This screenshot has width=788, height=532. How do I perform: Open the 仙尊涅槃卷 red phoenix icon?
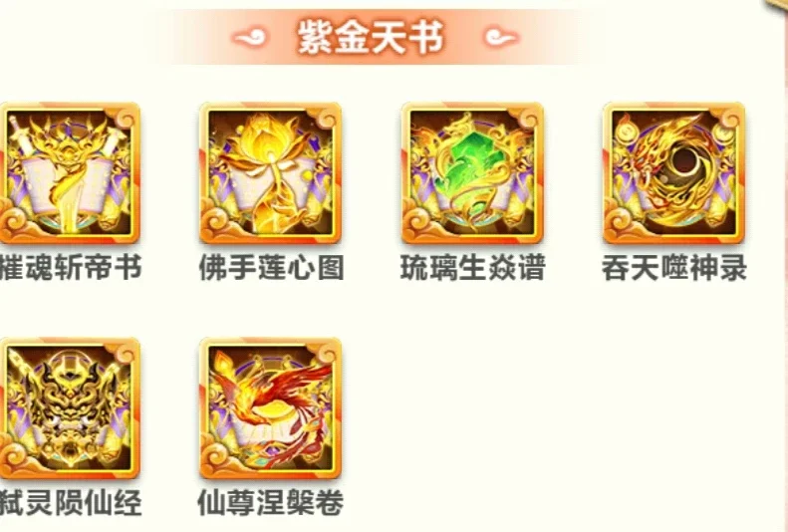pos(270,407)
